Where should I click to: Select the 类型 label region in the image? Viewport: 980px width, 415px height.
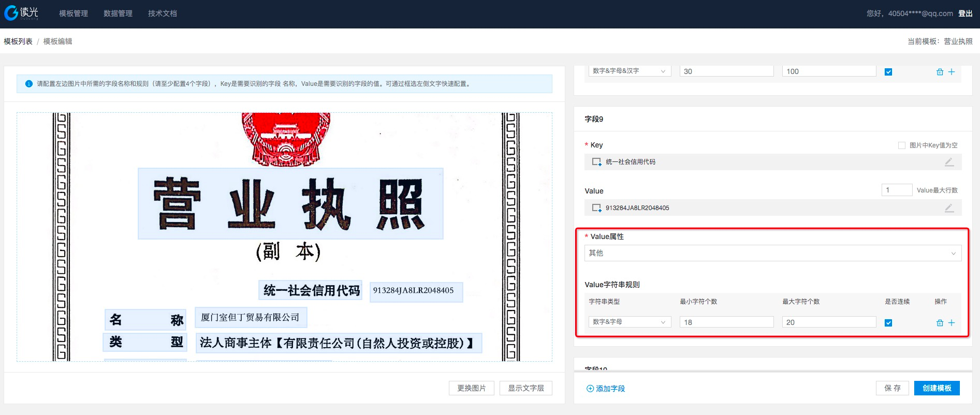click(145, 342)
